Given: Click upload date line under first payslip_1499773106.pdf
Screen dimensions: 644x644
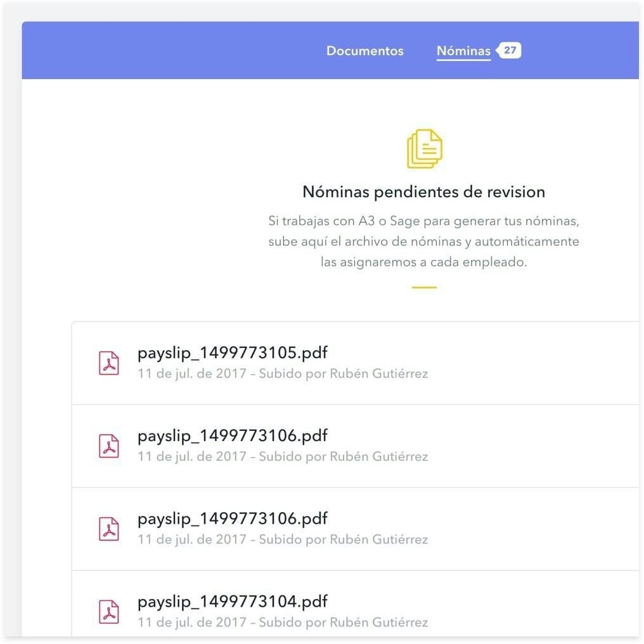Looking at the screenshot, I should click(x=283, y=457).
